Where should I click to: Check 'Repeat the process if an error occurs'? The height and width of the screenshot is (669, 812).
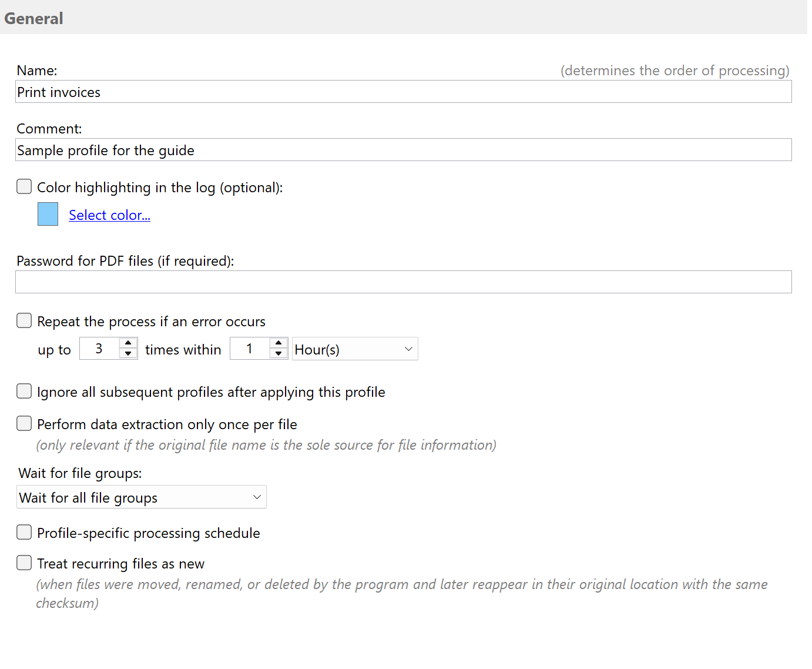click(x=24, y=320)
